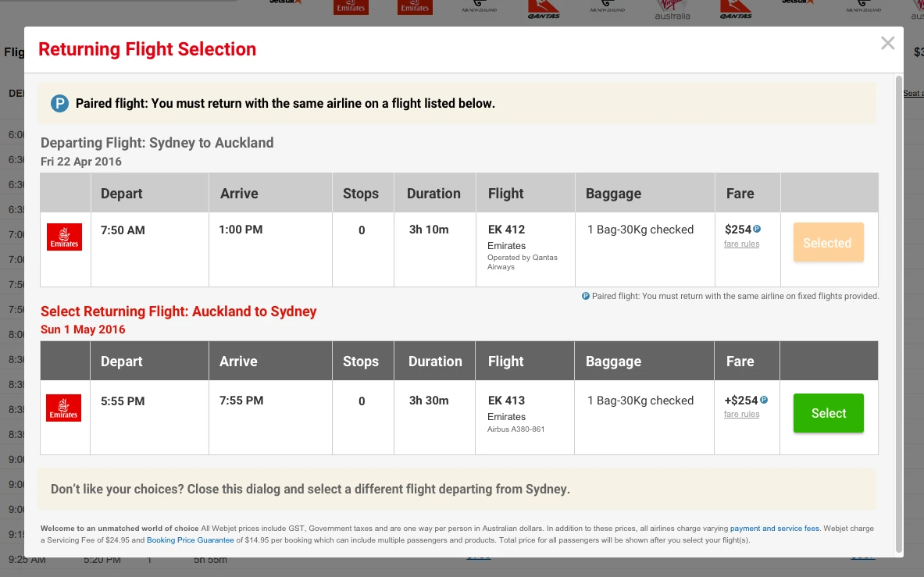
Task: Click the Virgin Australia logo in the background page
Action: (672, 10)
